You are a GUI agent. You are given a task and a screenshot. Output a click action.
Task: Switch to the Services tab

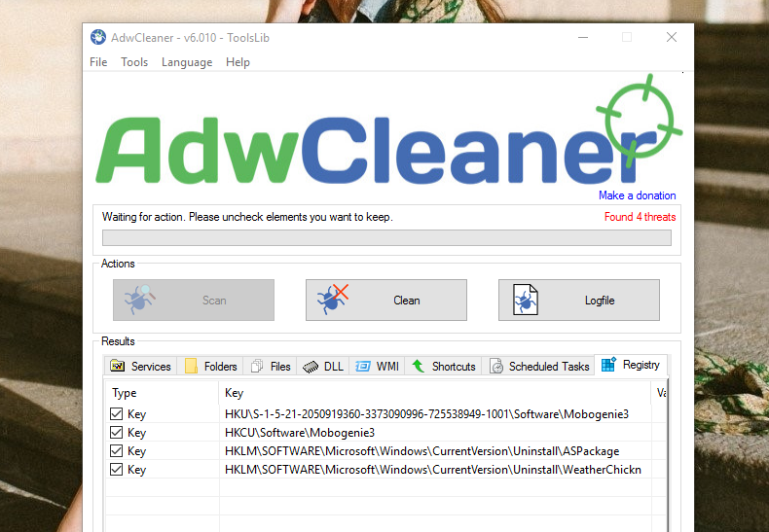(x=141, y=366)
